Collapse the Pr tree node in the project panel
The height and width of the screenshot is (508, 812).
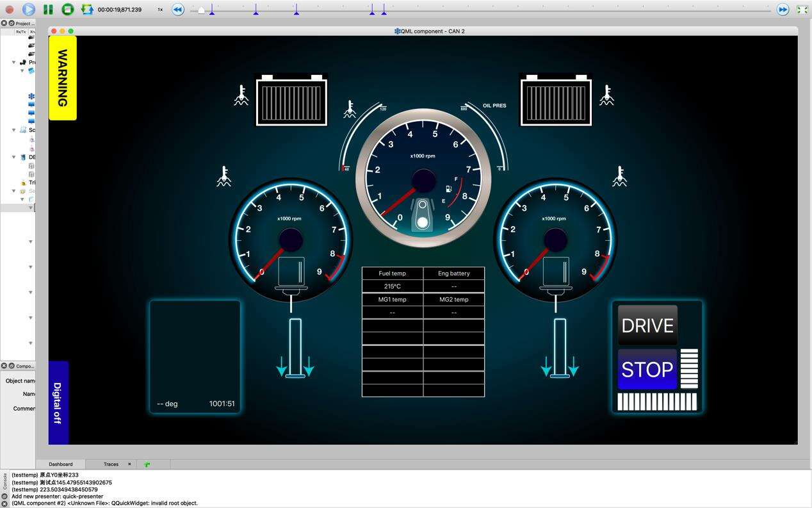(14, 62)
